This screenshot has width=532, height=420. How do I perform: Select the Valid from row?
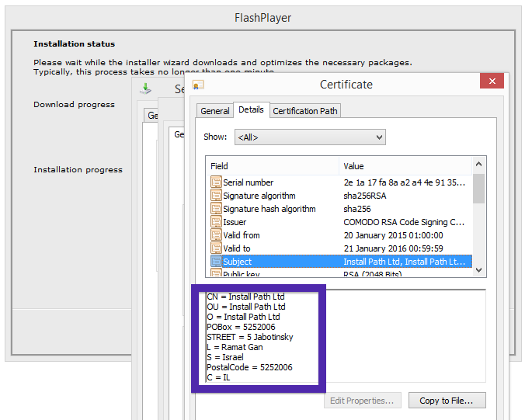click(339, 235)
